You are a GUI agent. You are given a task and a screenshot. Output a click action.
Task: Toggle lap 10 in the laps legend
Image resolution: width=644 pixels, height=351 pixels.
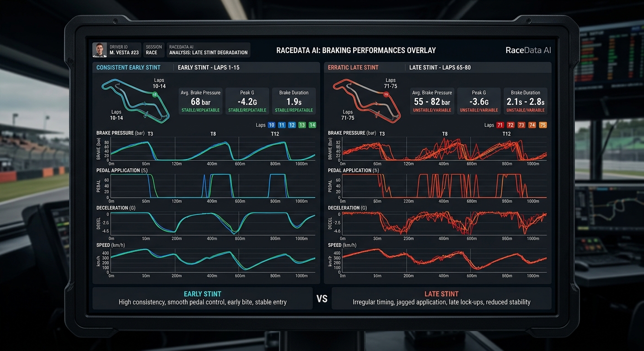point(271,125)
